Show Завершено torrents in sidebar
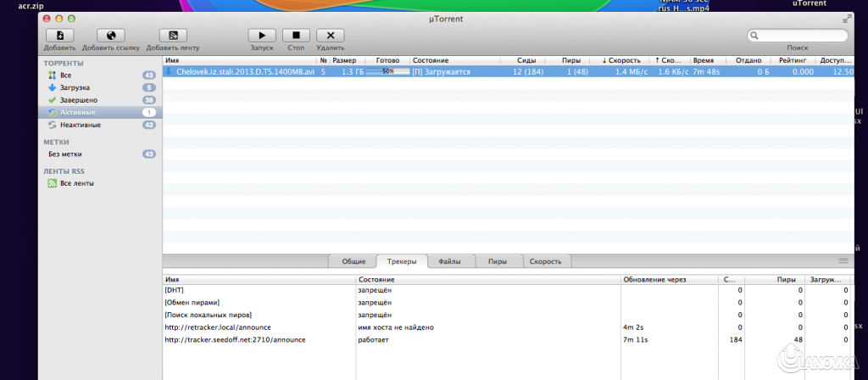 (x=78, y=100)
